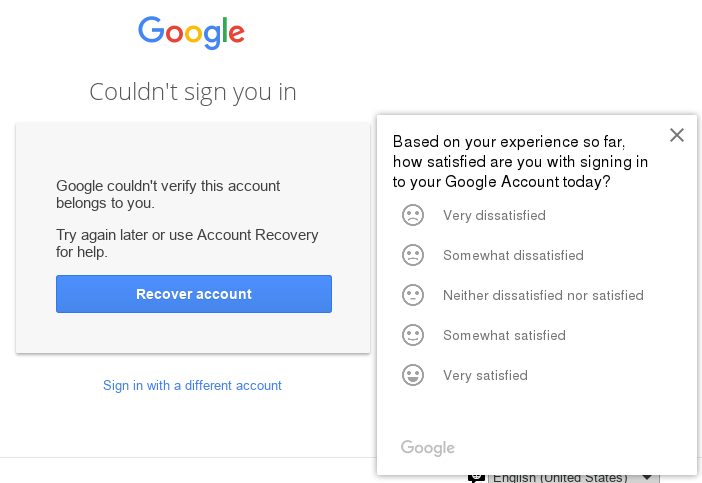Click the colorful Google logo at top

(x=191, y=33)
